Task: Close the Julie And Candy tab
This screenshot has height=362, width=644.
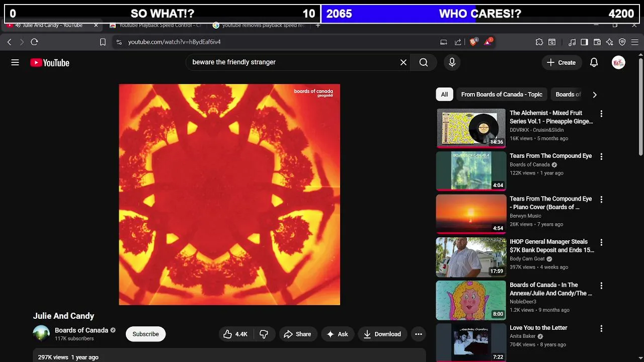Action: click(96, 25)
